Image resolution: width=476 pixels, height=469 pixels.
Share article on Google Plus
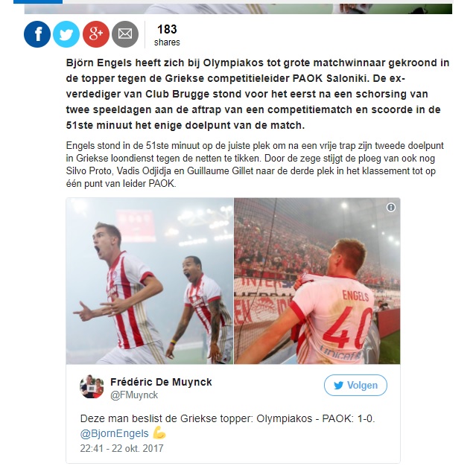[x=96, y=34]
